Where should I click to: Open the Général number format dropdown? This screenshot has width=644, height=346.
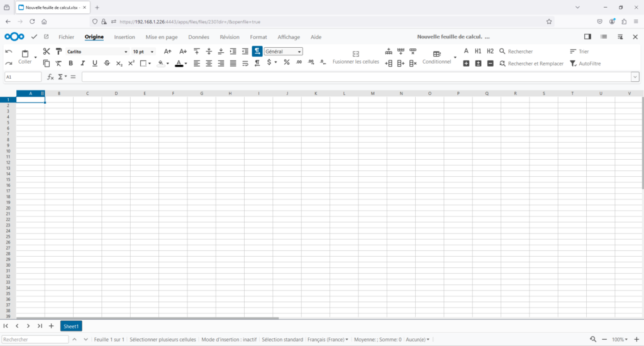point(299,52)
